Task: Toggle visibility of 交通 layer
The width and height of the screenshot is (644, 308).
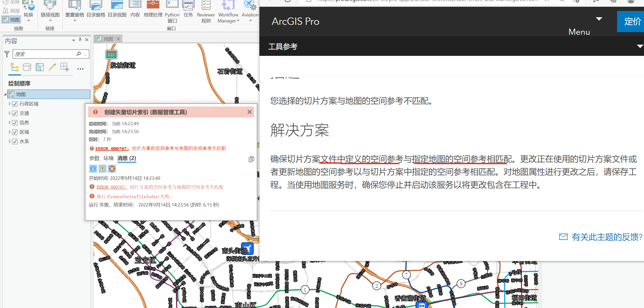Action: [15, 113]
